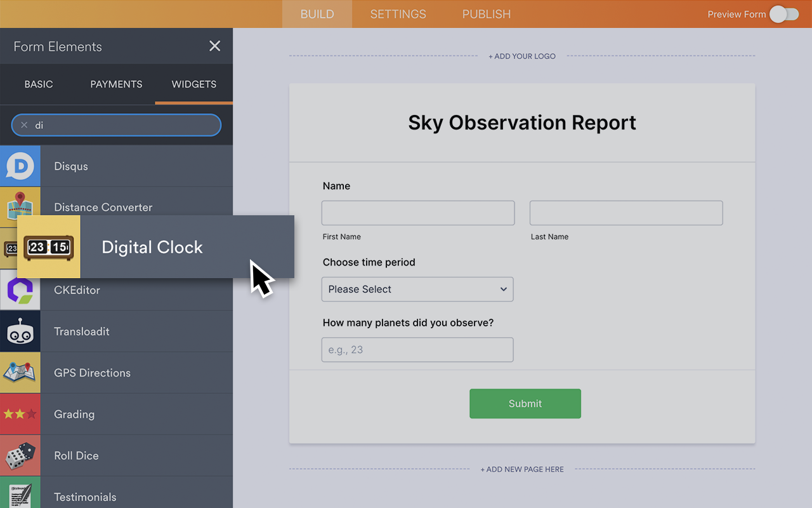Viewport: 812px width, 508px height.
Task: Click the Digital Clock widget icon
Action: click(49, 247)
